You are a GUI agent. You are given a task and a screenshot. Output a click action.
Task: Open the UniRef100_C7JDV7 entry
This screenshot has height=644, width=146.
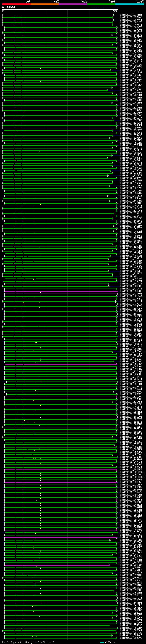pyautogui.click(x=131, y=306)
